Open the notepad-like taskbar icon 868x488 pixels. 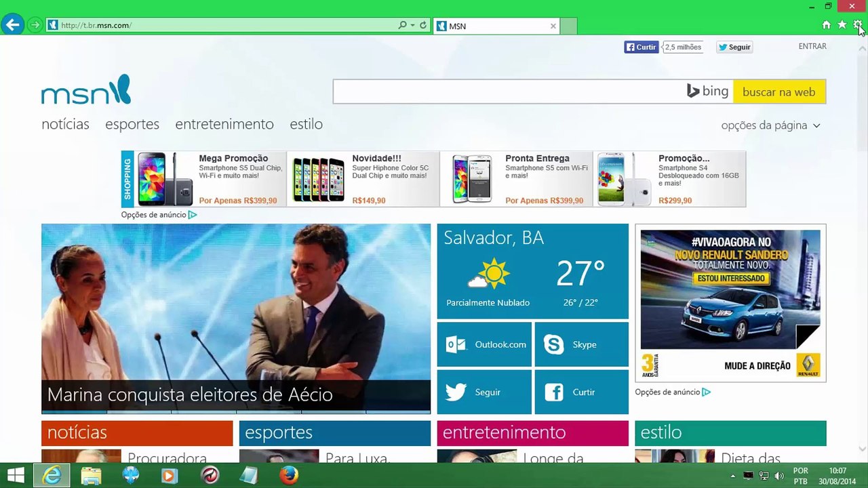(249, 476)
